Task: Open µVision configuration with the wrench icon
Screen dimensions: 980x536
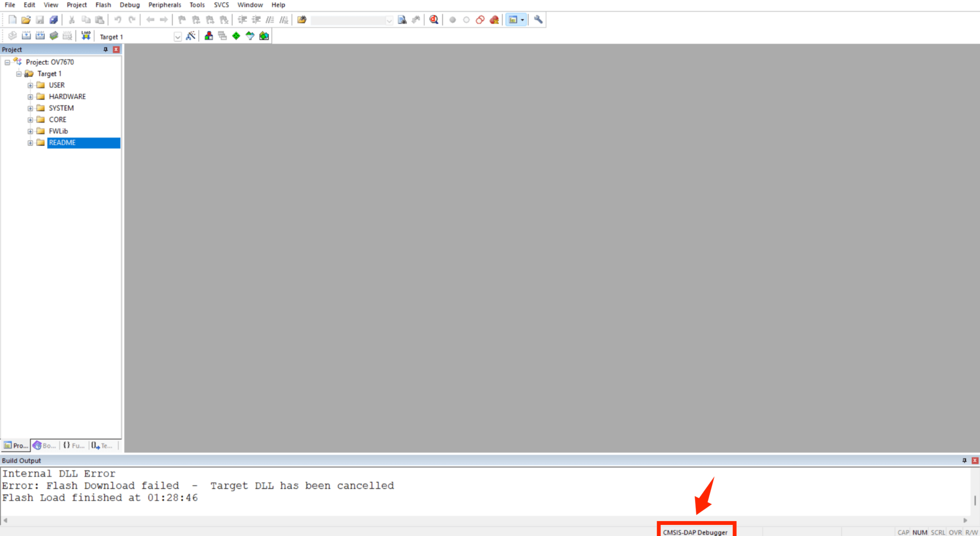Action: click(x=538, y=20)
